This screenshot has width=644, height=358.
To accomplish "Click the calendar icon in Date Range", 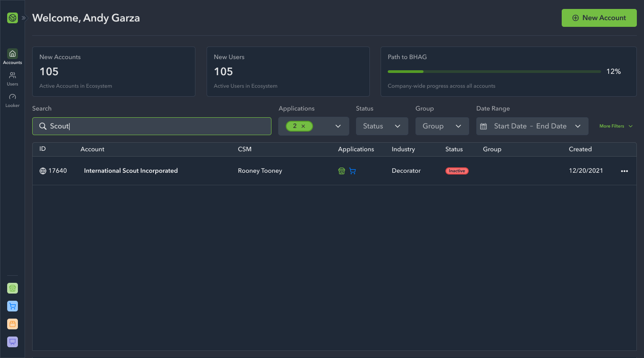I will tap(483, 126).
